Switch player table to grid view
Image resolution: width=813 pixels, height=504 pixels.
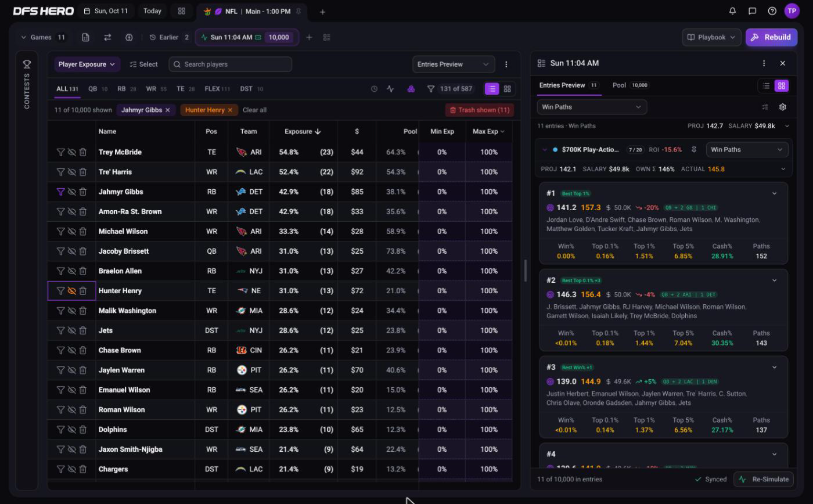[x=508, y=89]
